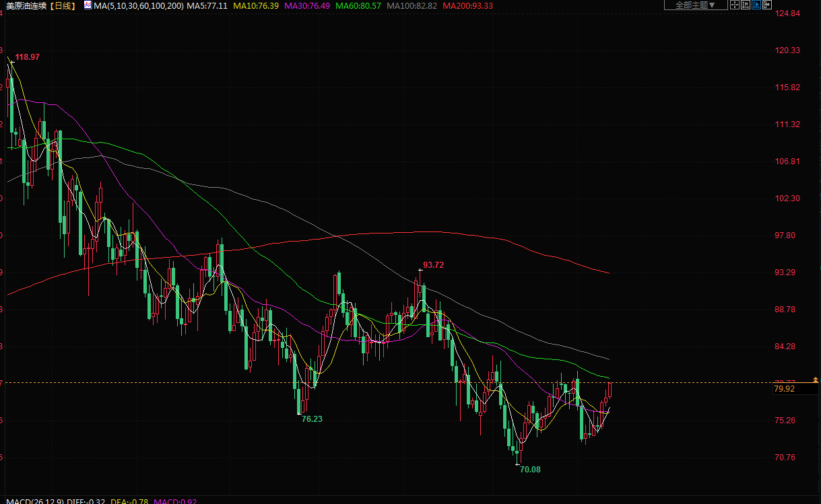Screen dimensions: 821x504
Task: Click the 93.72 peak price label
Action: click(x=433, y=265)
